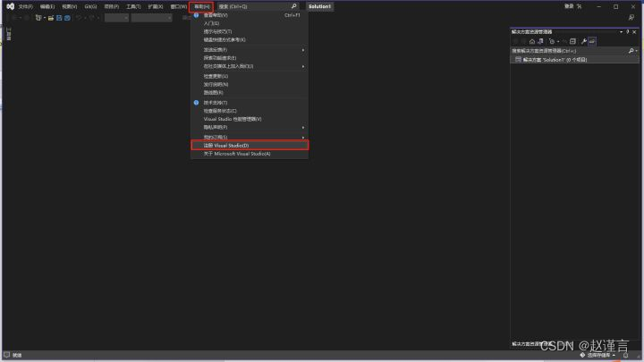Choose 发行说明(N) menu entry
Image resolution: width=644 pixels, height=362 pixels.
tap(250, 84)
